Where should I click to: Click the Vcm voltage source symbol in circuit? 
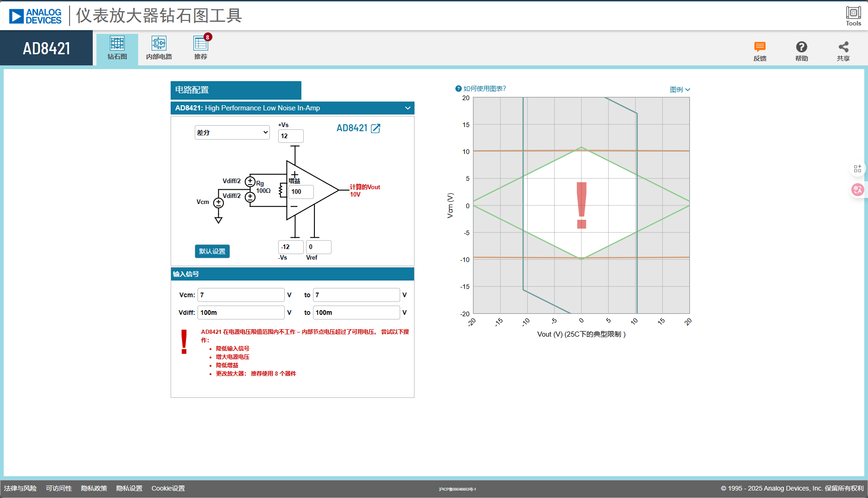pyautogui.click(x=218, y=203)
